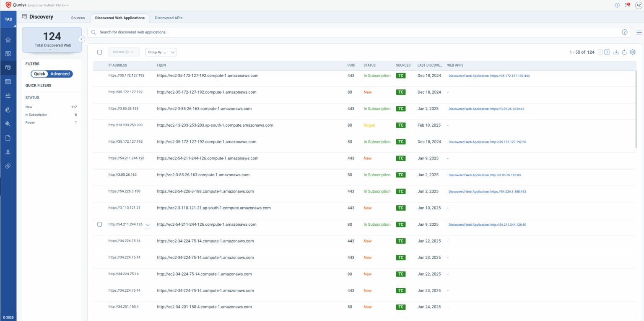Select the Discovery icon in the sidebar

[8, 68]
